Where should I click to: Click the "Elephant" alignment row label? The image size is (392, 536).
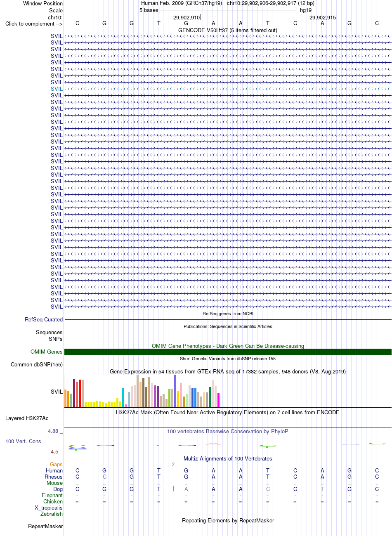(x=52, y=495)
